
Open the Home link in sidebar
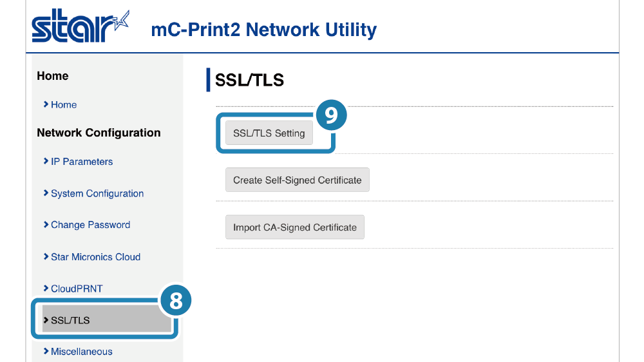pyautogui.click(x=64, y=105)
